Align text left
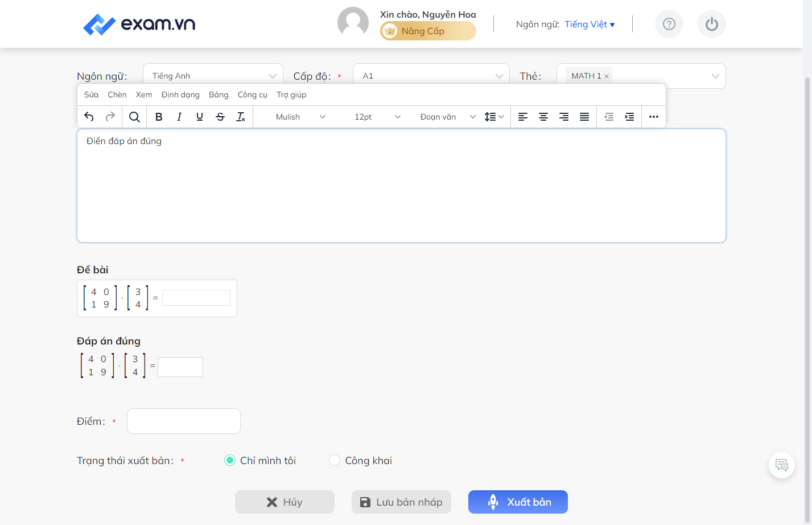This screenshot has height=525, width=812. click(523, 117)
